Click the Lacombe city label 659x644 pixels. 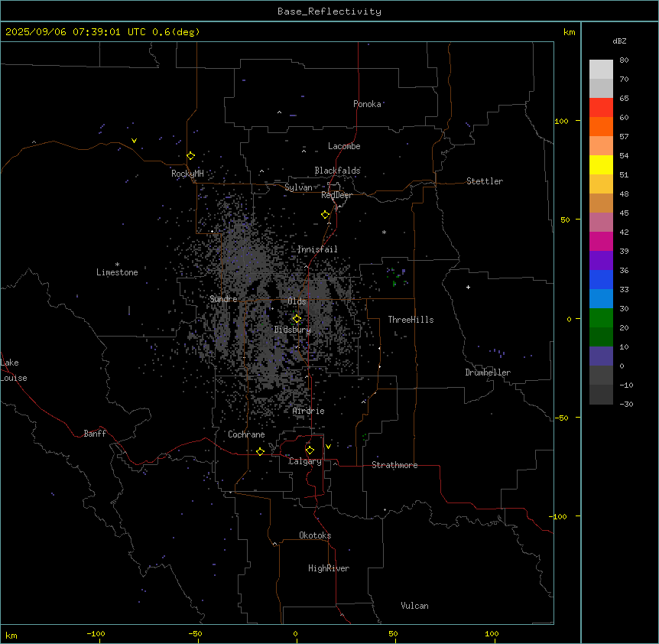point(344,146)
